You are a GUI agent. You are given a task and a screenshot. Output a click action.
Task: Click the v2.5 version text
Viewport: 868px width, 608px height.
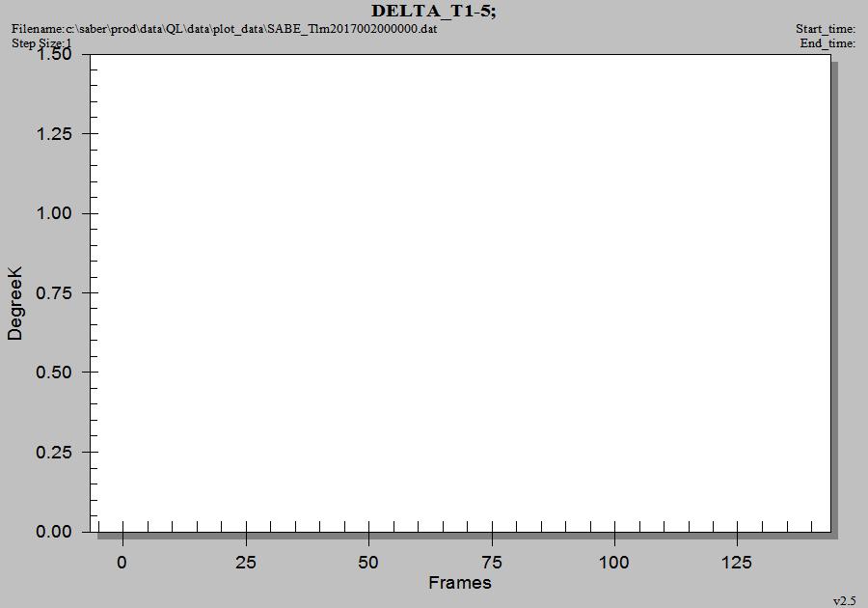point(844,601)
